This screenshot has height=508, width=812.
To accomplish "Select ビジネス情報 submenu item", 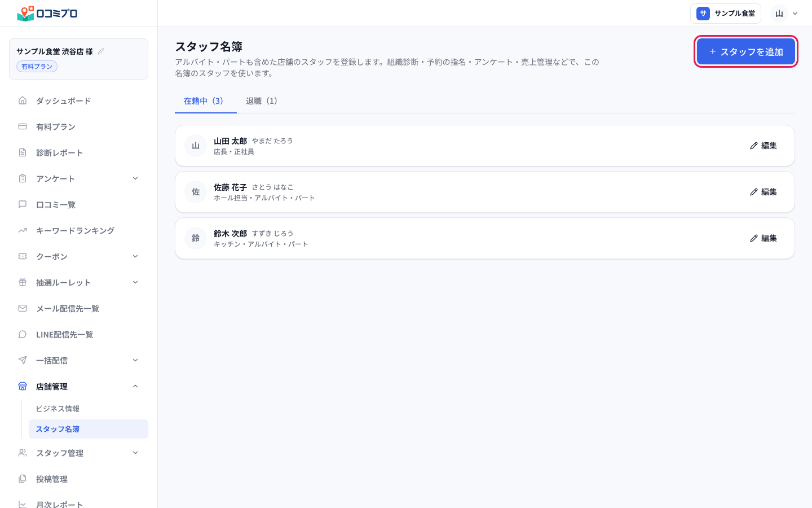I will (89, 409).
